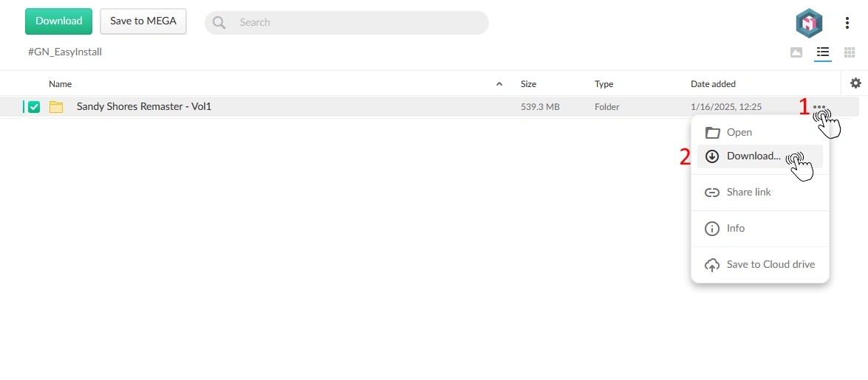Select Save to Cloud drive option
868x380 pixels.
(770, 265)
